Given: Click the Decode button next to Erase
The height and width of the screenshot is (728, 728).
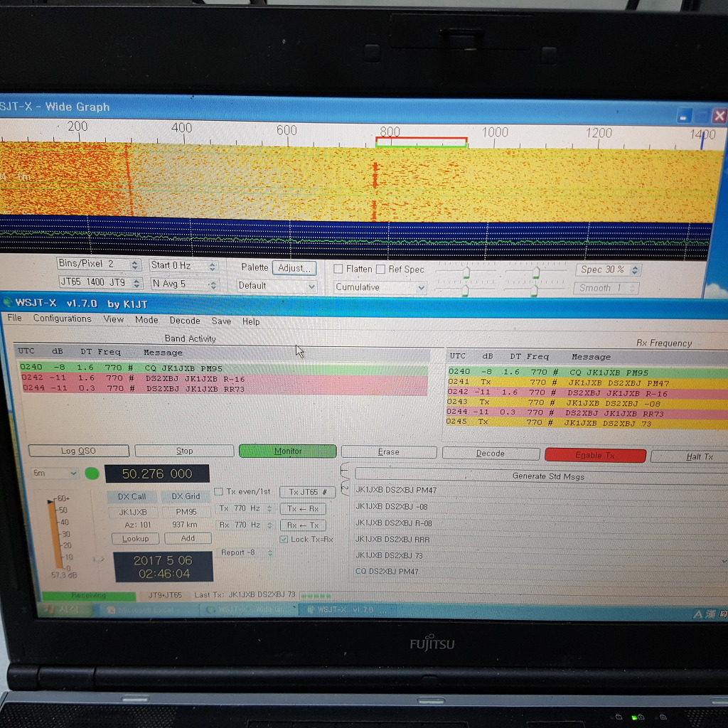Looking at the screenshot, I should pyautogui.click(x=491, y=453).
